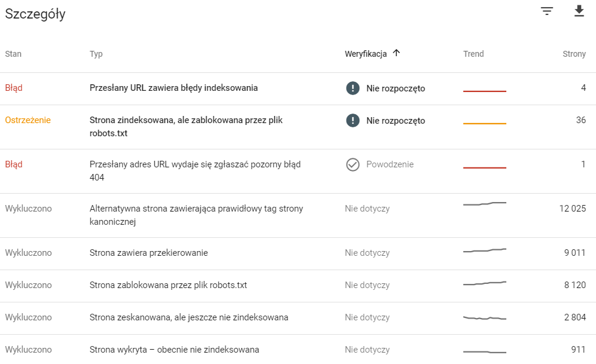Click the page count 36
596x364 pixels.
point(581,120)
